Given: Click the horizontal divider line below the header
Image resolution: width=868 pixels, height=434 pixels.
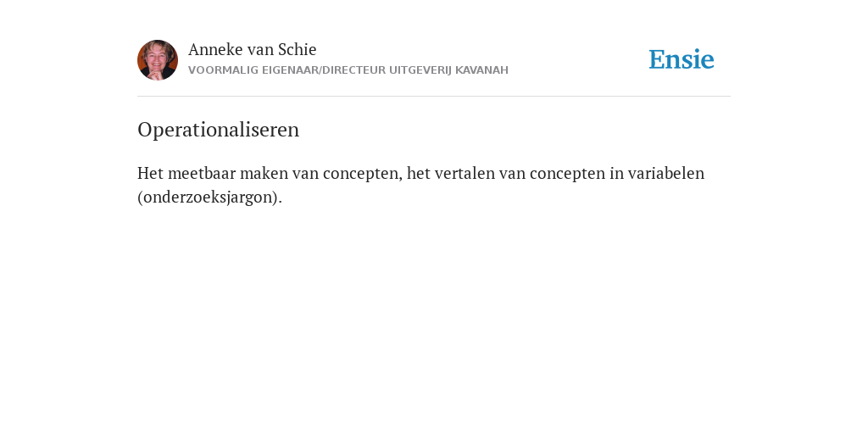Looking at the screenshot, I should tap(434, 97).
